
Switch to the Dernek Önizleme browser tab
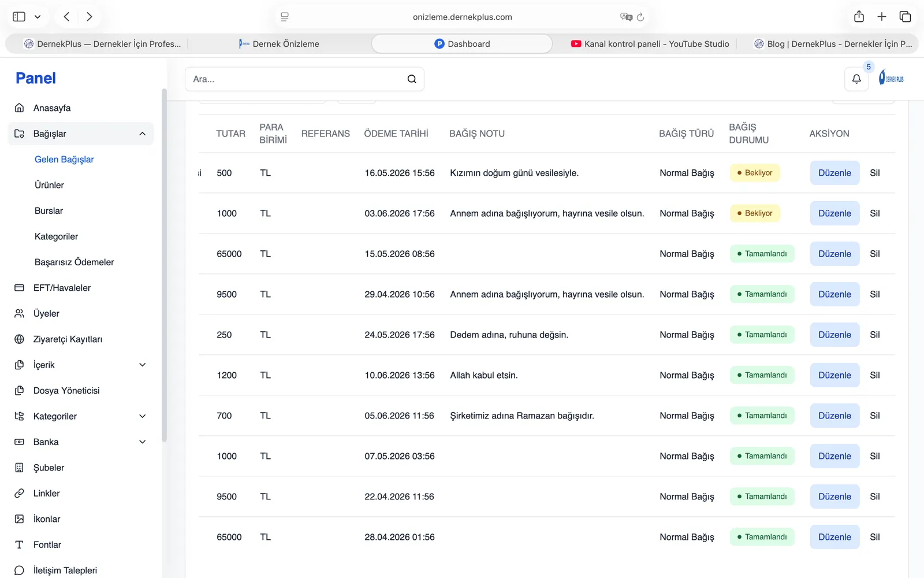click(279, 44)
